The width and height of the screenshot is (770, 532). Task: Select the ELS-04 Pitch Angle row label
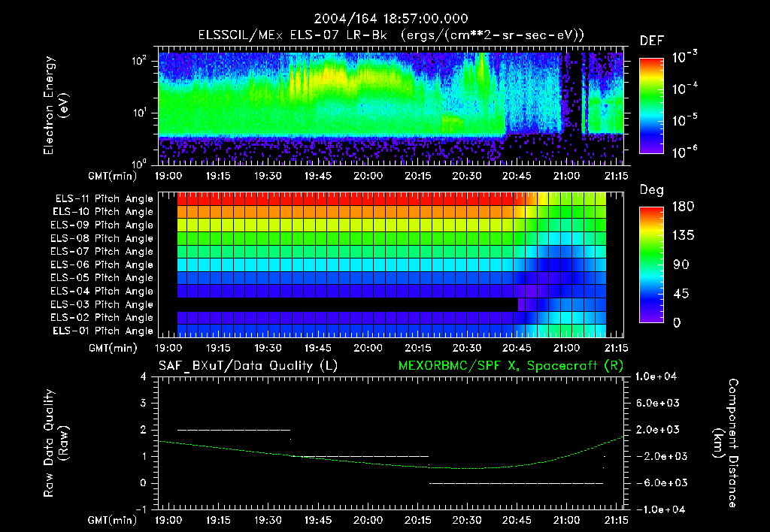pos(102,291)
